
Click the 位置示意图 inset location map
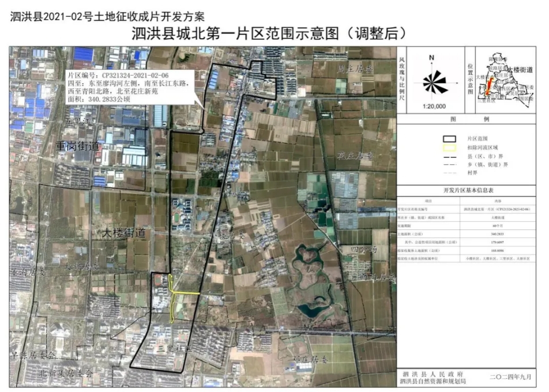pyautogui.click(x=506, y=80)
